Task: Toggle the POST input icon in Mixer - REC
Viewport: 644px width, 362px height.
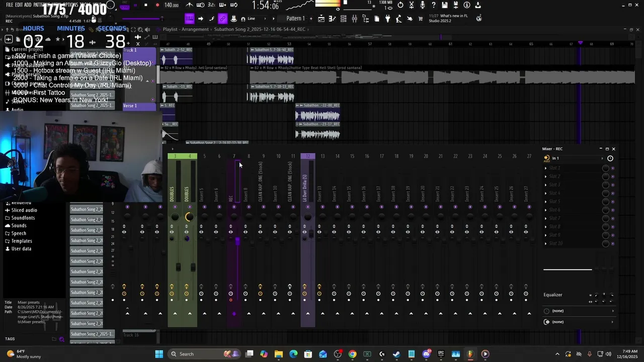Action: click(x=547, y=158)
